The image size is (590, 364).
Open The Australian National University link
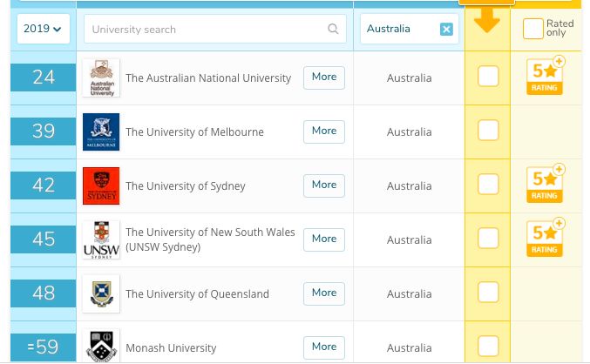[208, 78]
